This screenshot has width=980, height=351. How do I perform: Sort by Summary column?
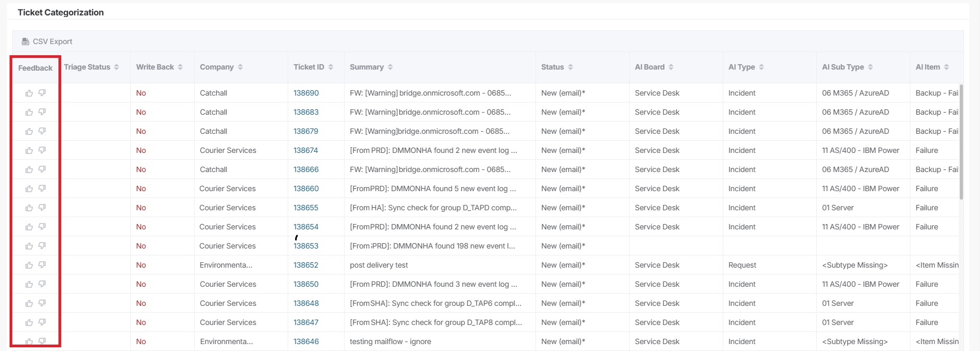click(x=390, y=67)
